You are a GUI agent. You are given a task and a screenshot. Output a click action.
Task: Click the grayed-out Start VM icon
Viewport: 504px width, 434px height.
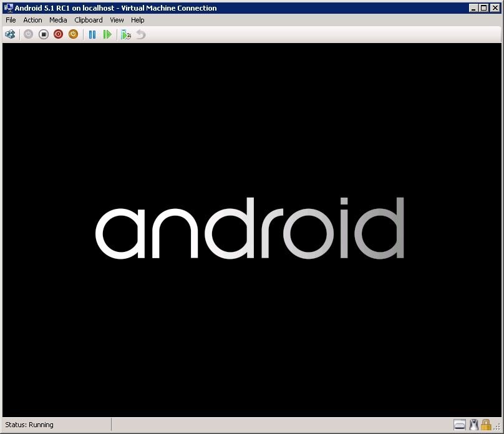click(x=28, y=34)
